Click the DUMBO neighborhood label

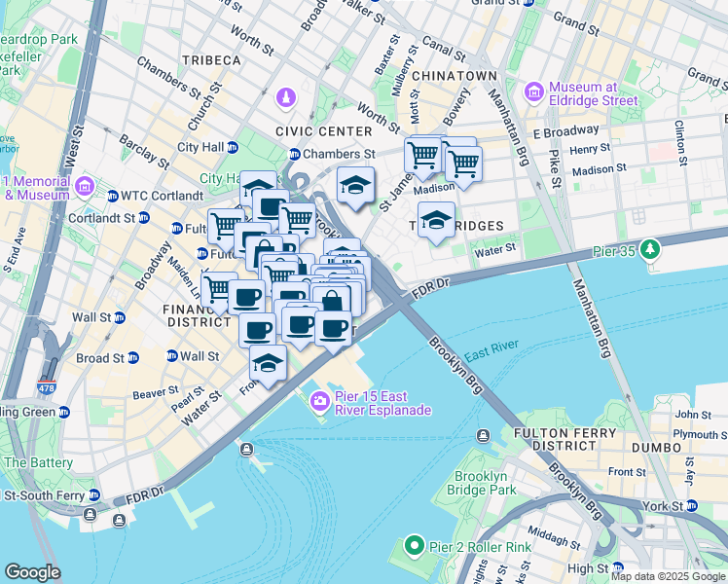(657, 448)
